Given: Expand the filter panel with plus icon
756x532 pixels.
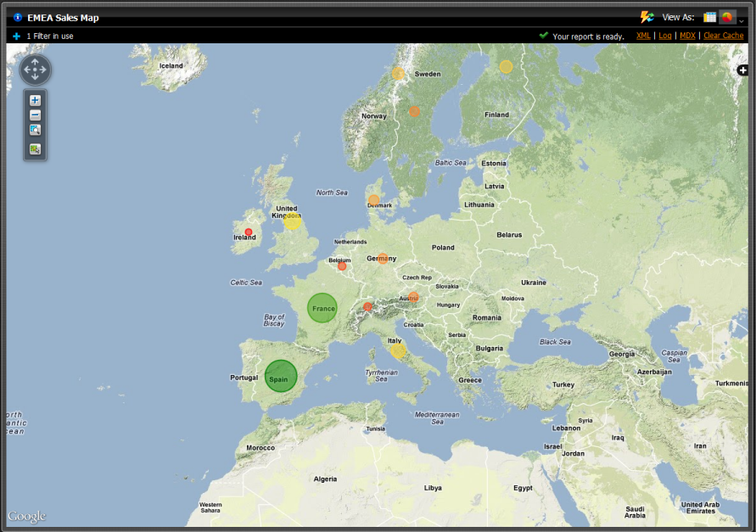Looking at the screenshot, I should [16, 36].
